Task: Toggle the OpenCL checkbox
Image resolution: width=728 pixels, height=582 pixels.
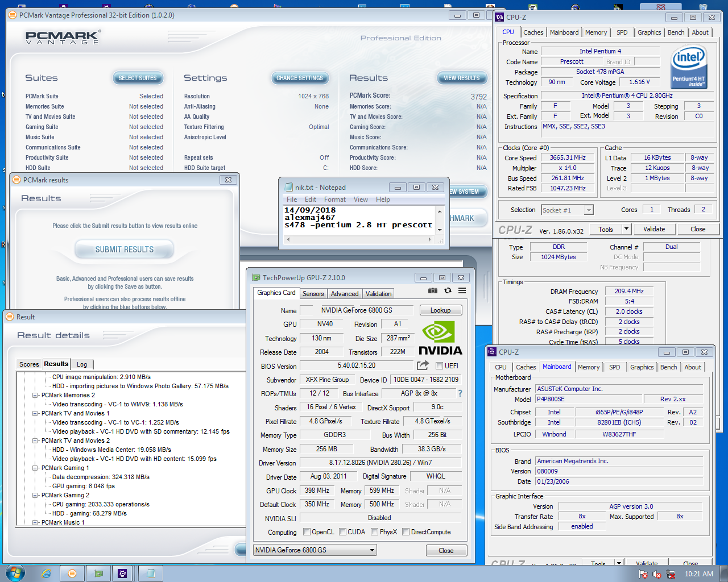Action: tap(307, 532)
